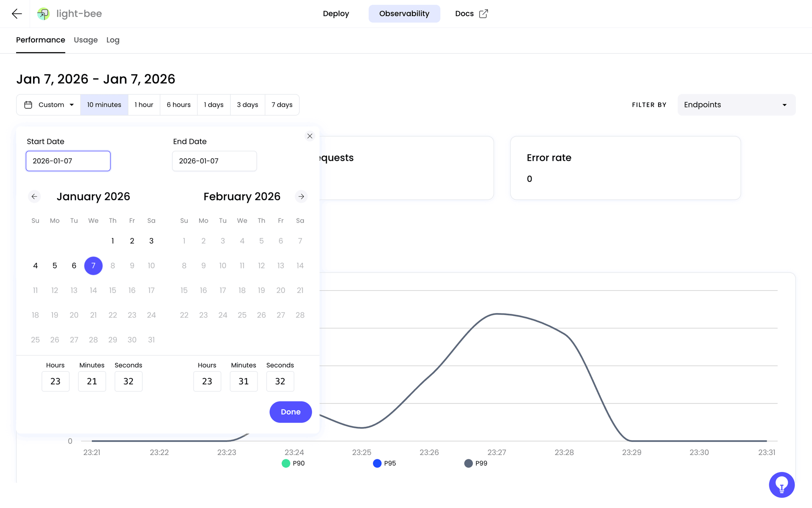The image size is (812, 508).
Task: Expand the Custom date range dropdown
Action: pos(49,105)
